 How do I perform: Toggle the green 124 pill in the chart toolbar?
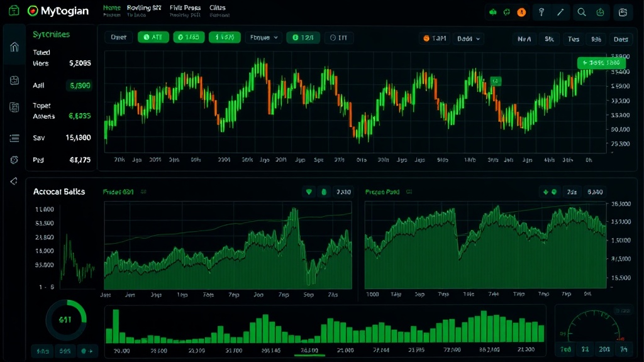pyautogui.click(x=303, y=38)
